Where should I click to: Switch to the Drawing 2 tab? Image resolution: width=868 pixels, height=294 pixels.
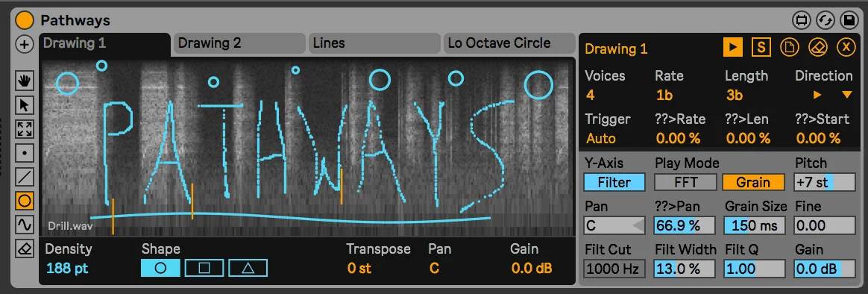click(x=239, y=43)
